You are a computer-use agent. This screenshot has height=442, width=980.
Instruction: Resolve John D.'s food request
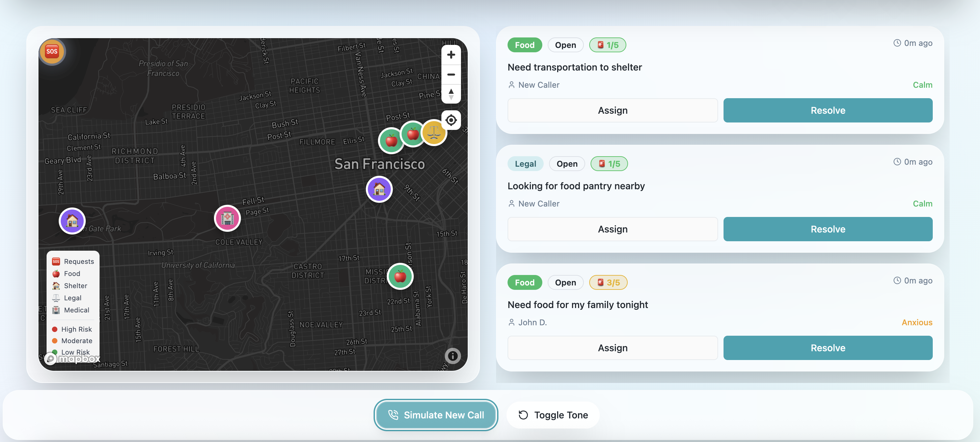click(x=827, y=348)
